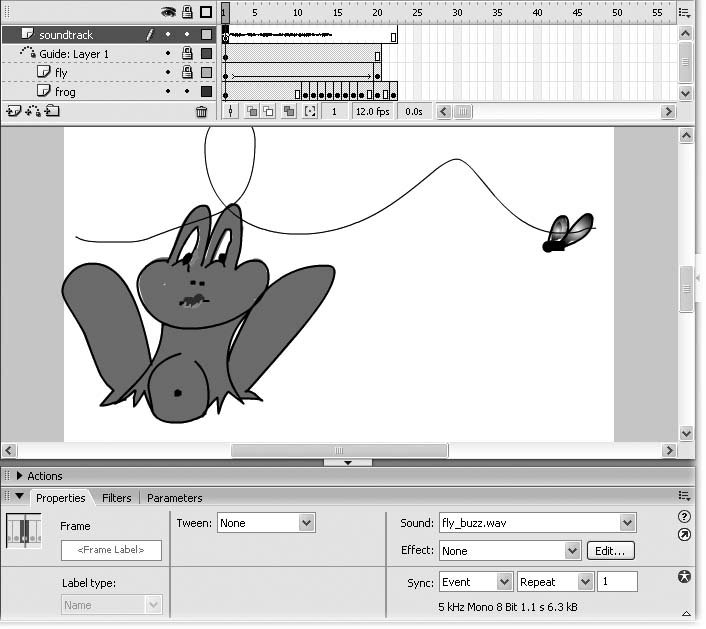The width and height of the screenshot is (706, 629).
Task: Toggle the lock on Guide: Layer 1
Action: coord(186,54)
